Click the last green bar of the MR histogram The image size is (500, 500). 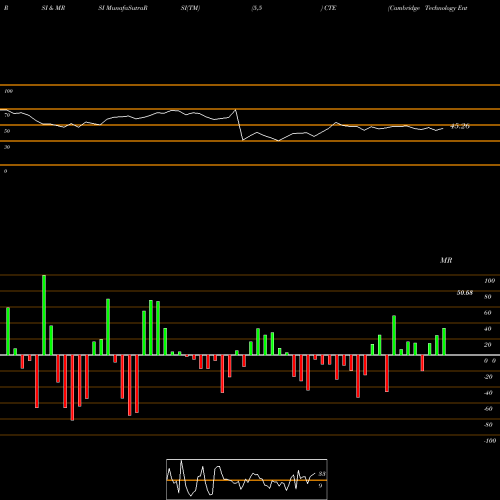coord(444,342)
